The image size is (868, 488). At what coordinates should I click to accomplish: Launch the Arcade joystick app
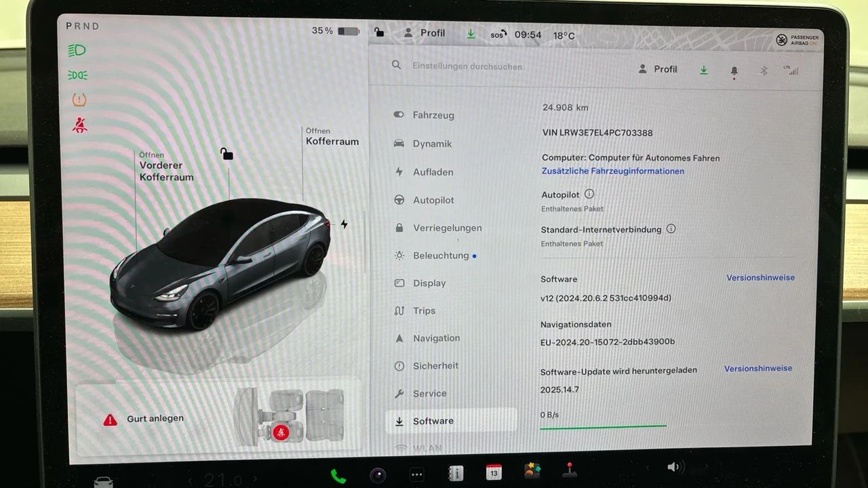point(570,469)
